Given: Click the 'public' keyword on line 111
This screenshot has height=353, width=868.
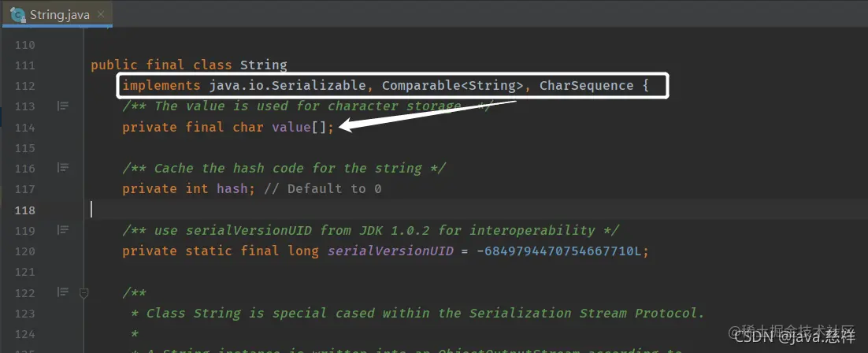Looking at the screenshot, I should point(114,65).
